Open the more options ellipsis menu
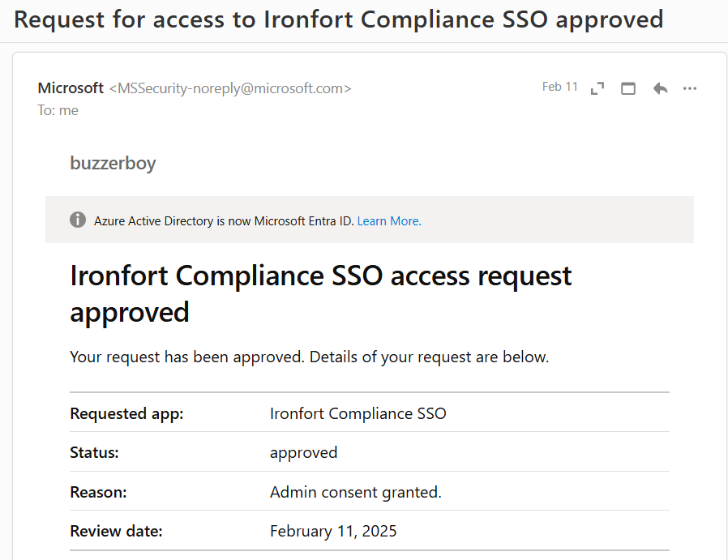The height and width of the screenshot is (560, 728). [x=690, y=88]
